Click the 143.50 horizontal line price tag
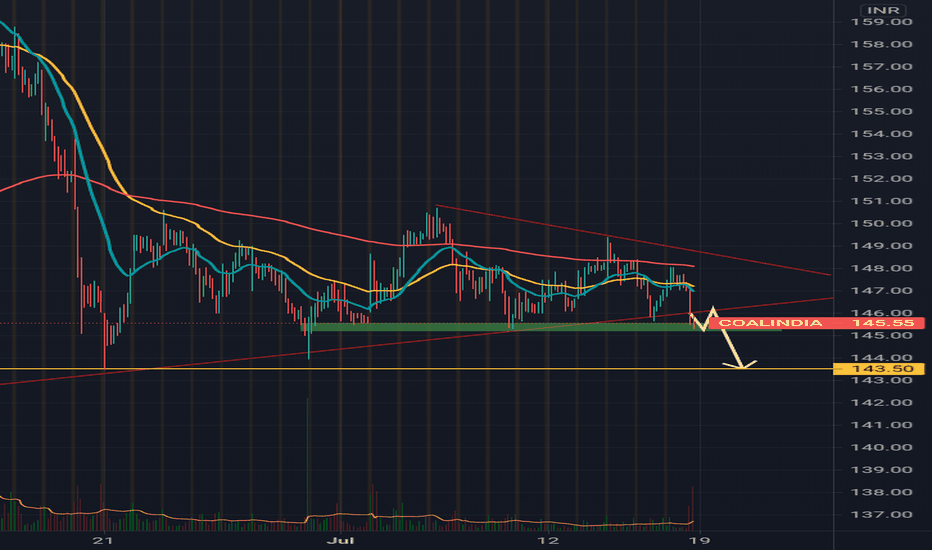This screenshot has height=550, width=932. (x=879, y=369)
